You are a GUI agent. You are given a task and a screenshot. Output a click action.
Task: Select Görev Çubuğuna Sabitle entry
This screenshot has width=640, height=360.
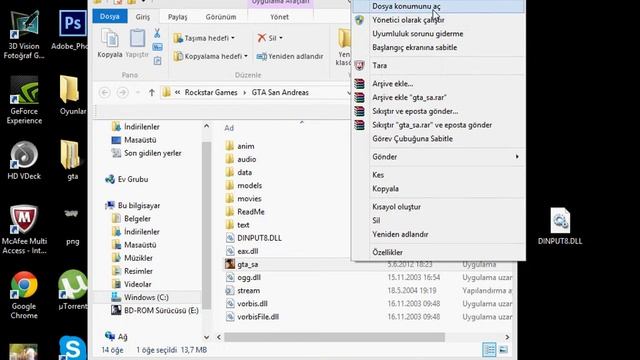(x=438, y=139)
